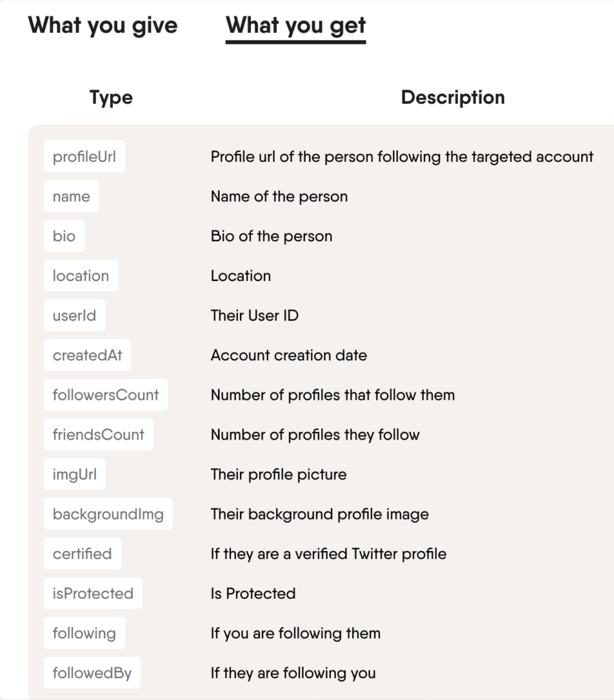Screen dimensions: 614x700
Task: Select the createdAt field tag
Action: pyautogui.click(x=87, y=355)
